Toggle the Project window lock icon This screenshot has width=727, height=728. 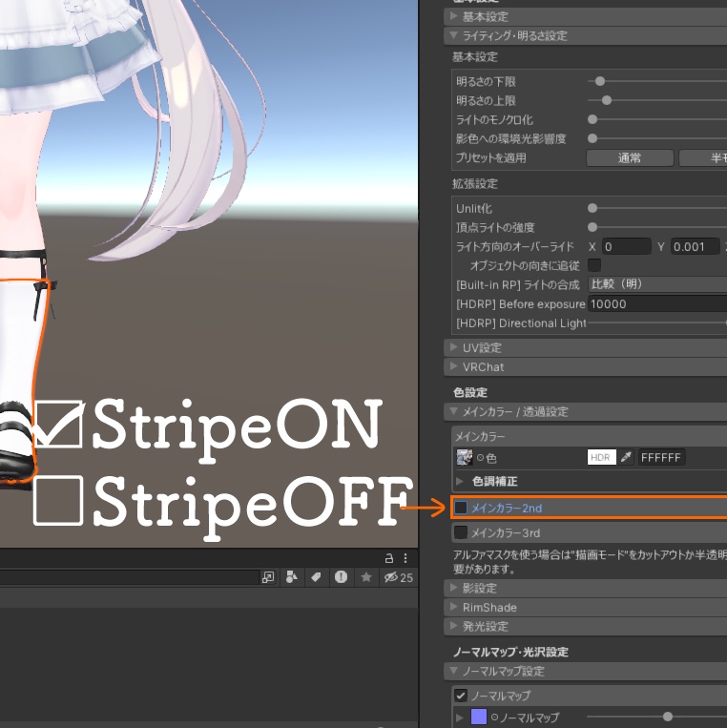click(389, 558)
